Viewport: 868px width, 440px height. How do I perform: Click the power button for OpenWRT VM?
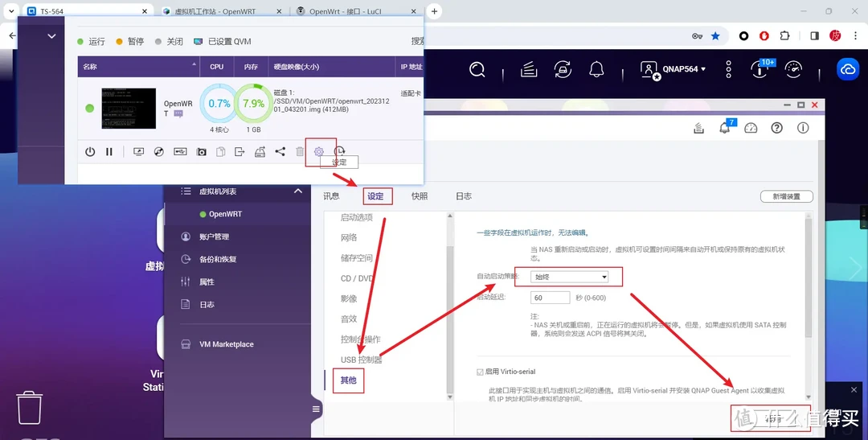[90, 152]
